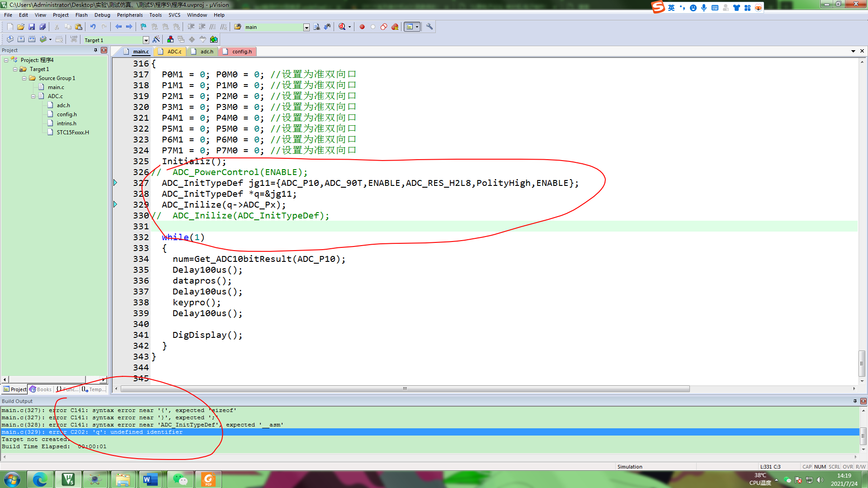Select intrins.h in project tree
This screenshot has width=868, height=488.
point(66,123)
